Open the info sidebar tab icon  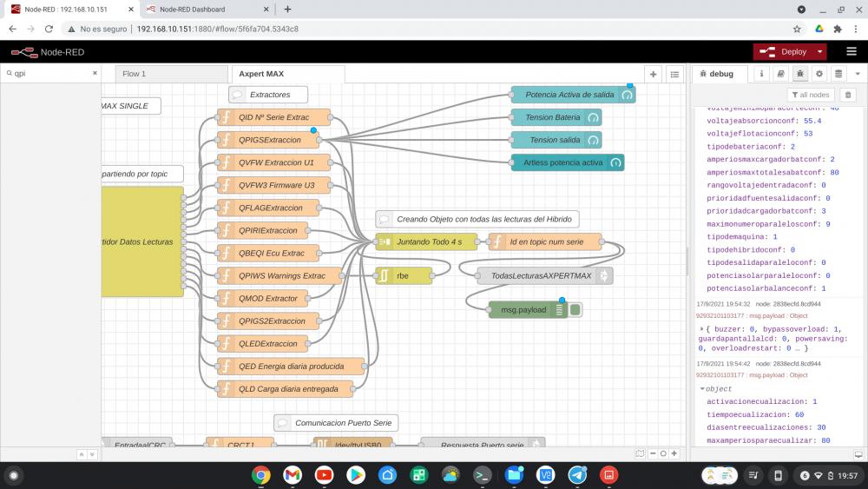(762, 74)
